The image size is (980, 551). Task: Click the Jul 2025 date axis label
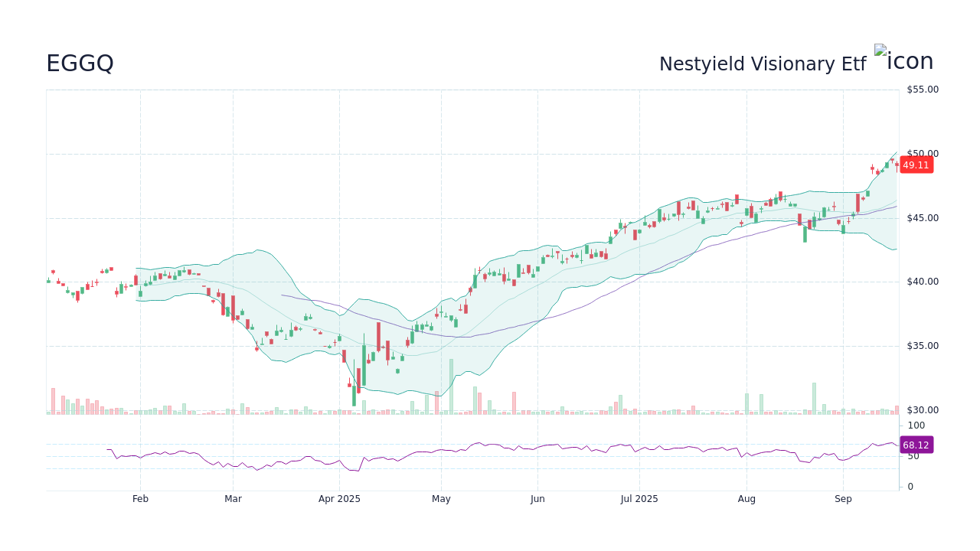coord(639,499)
